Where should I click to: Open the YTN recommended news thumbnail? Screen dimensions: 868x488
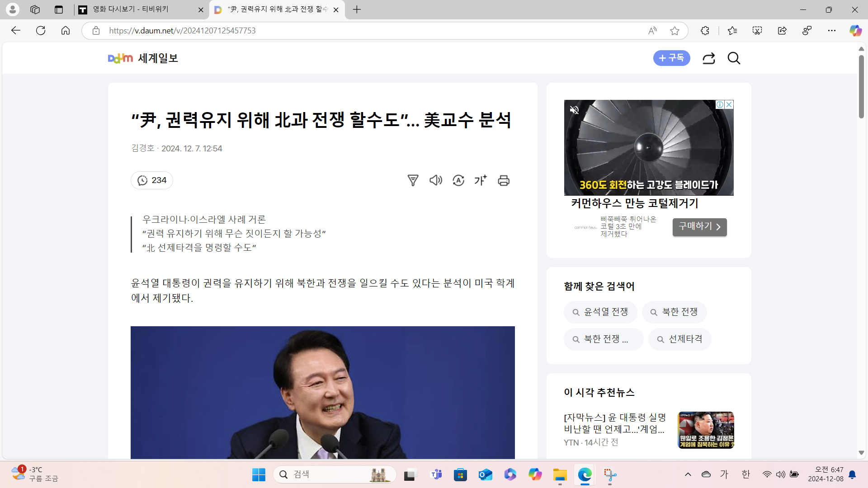coord(706,430)
